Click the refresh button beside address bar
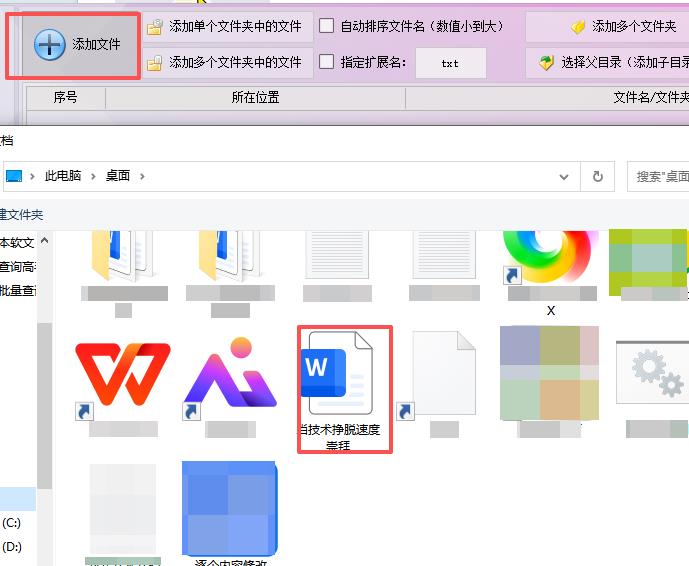This screenshot has width=689, height=566. pos(598,176)
